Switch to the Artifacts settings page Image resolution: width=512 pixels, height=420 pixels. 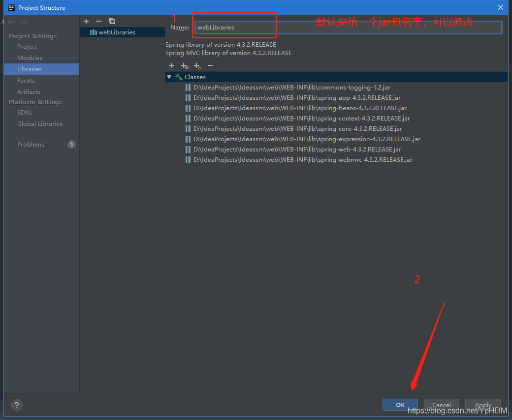[x=29, y=92]
